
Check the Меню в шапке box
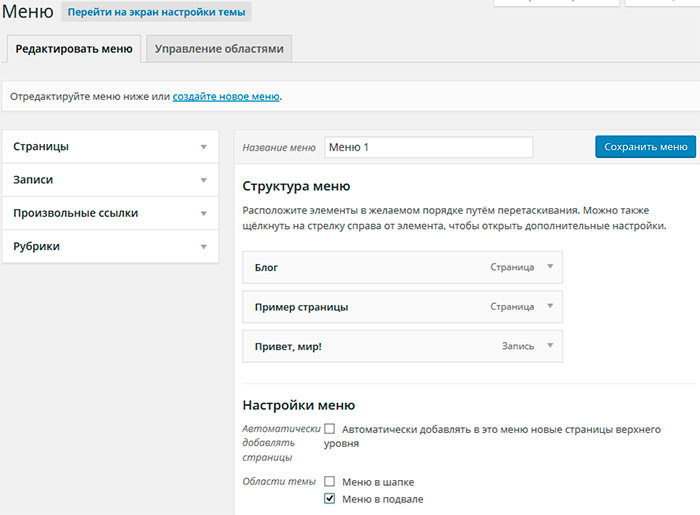329,481
